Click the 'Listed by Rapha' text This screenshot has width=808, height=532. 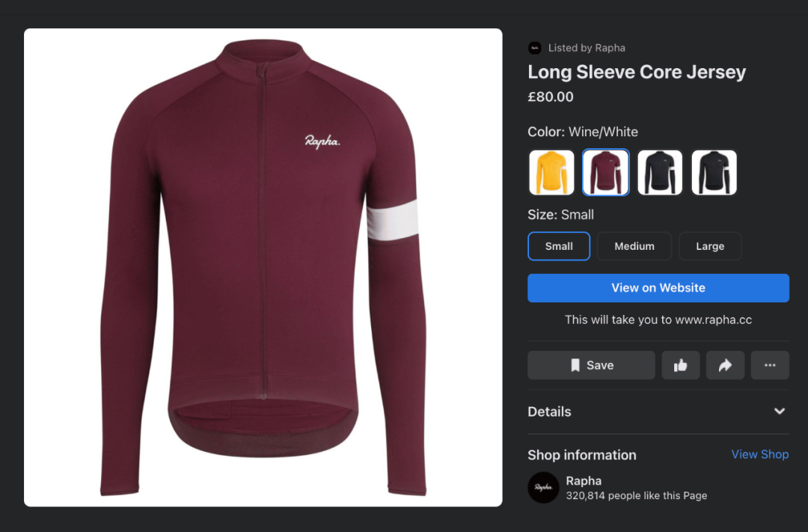pyautogui.click(x=587, y=48)
